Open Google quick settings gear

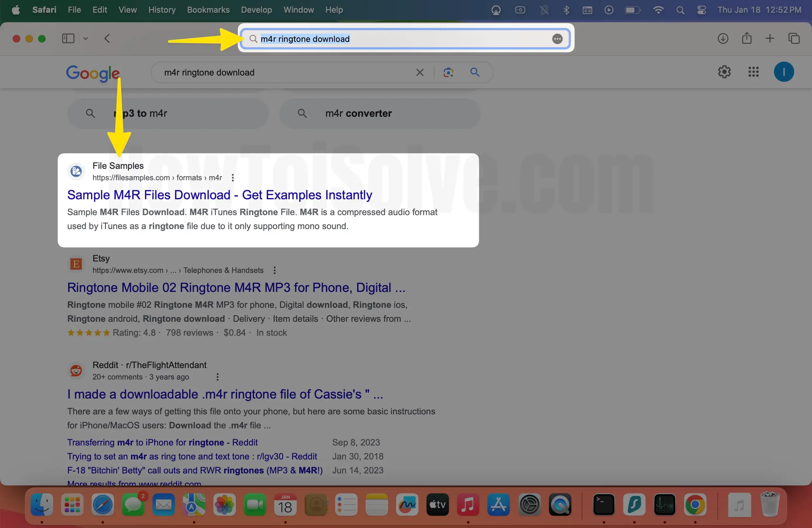(724, 72)
